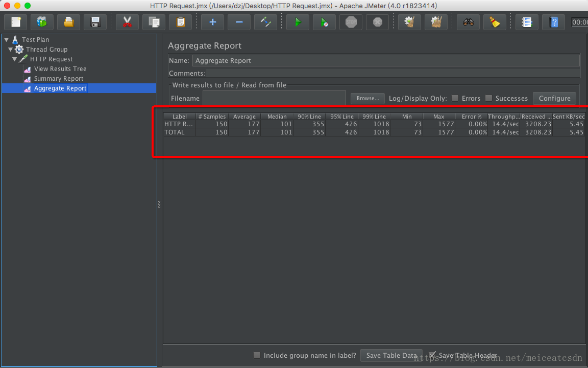The height and width of the screenshot is (368, 588).
Task: Click the Browse... button
Action: coord(367,98)
